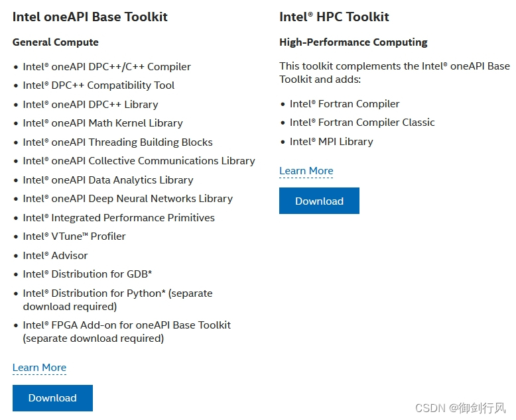This screenshot has height=420, width=516.
Task: Click Intel oneAPI DPC++ Library item
Action: (90, 105)
